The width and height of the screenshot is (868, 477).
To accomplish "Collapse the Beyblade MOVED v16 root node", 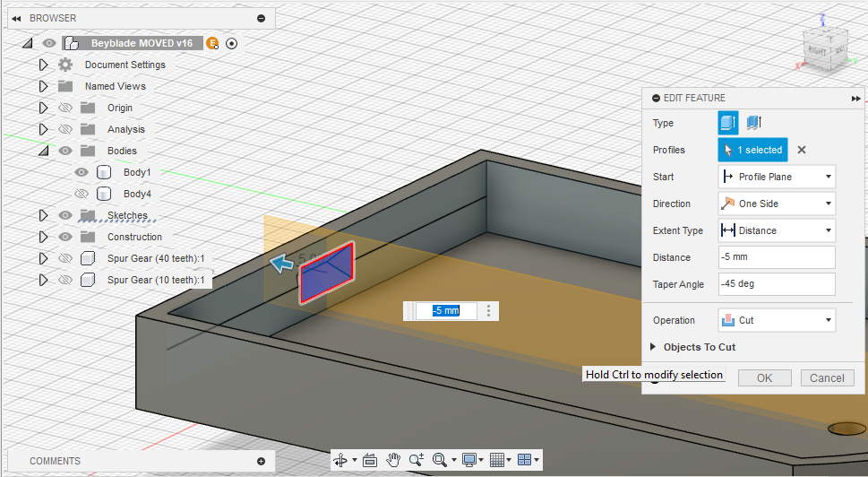I will pos(27,43).
